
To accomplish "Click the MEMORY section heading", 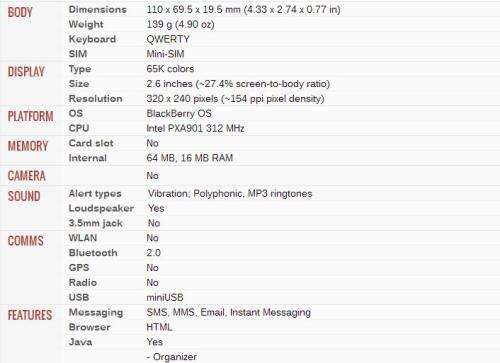I will coord(28,146).
